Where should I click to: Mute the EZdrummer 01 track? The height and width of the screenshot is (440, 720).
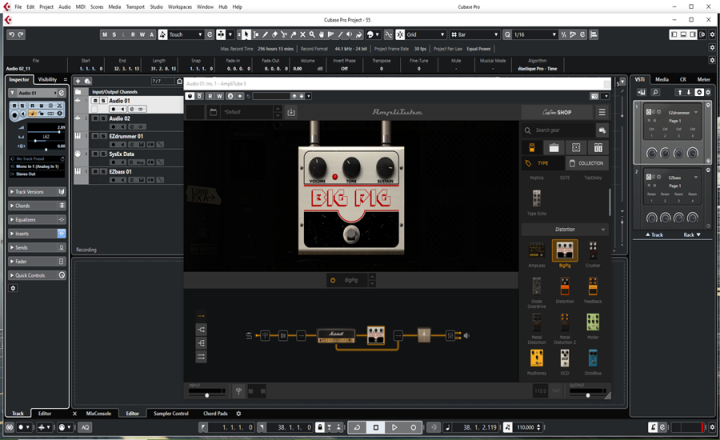pyautogui.click(x=96, y=136)
